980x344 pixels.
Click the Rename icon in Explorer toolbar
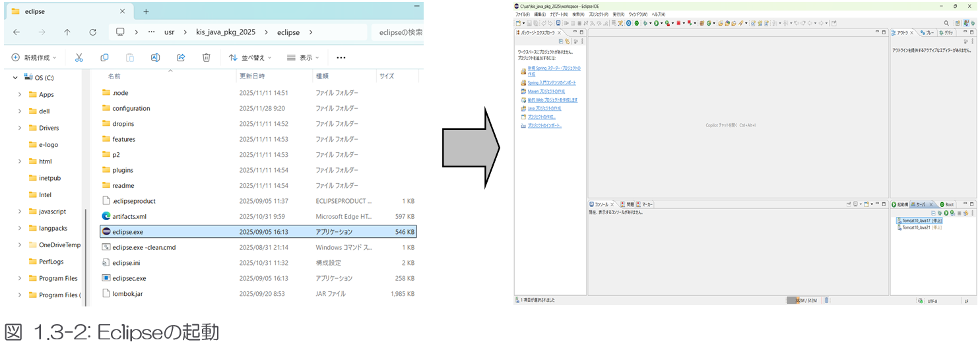click(156, 57)
